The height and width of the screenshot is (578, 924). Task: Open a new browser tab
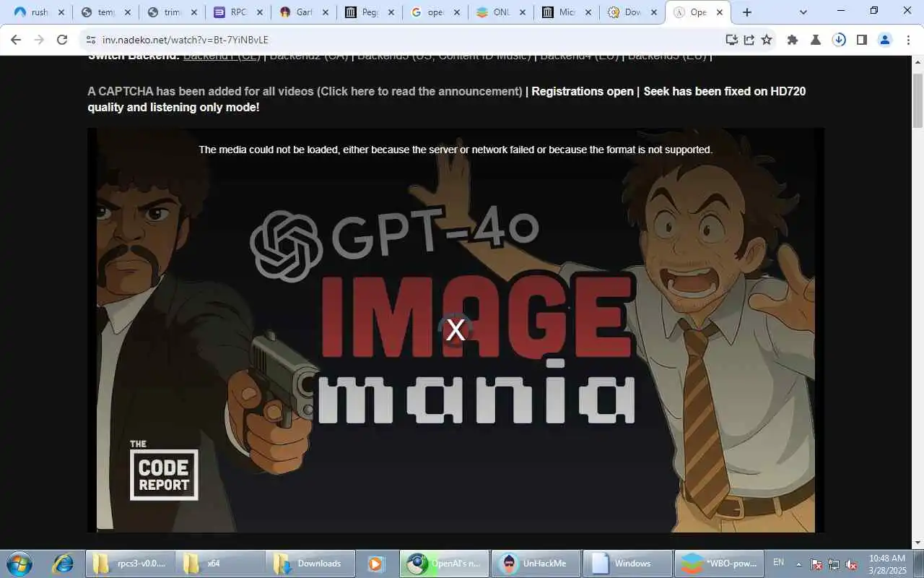[x=747, y=12]
